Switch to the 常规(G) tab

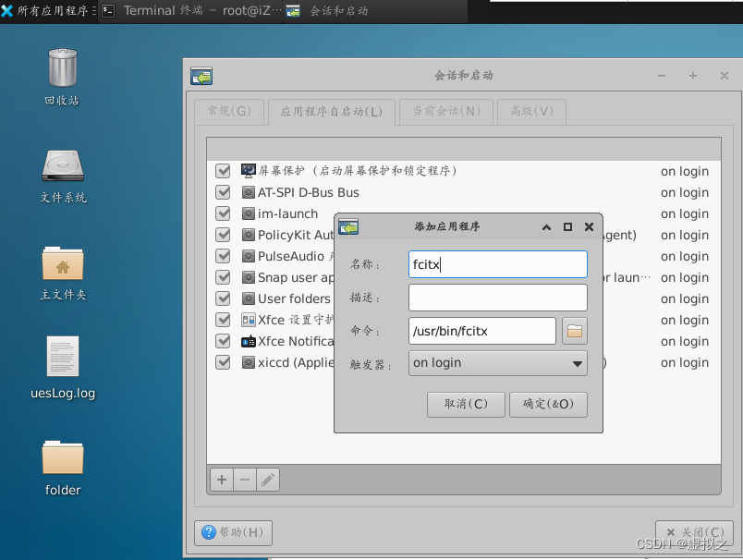click(x=229, y=111)
